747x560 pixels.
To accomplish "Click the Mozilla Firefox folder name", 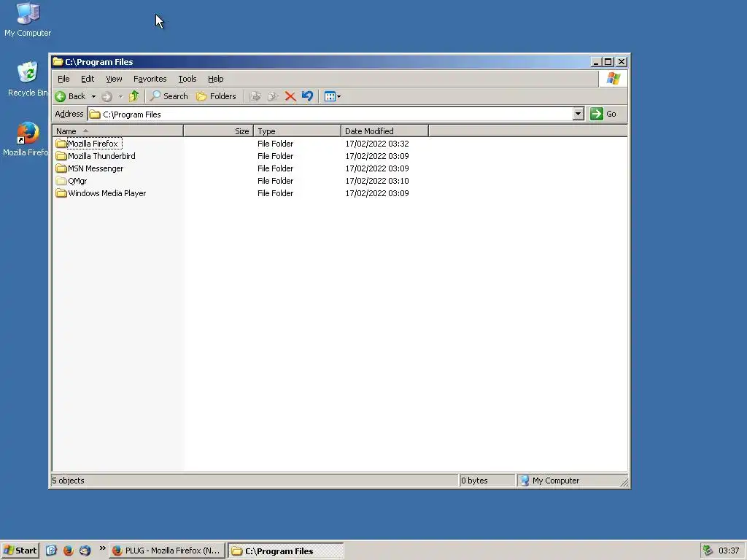I will pos(93,144).
